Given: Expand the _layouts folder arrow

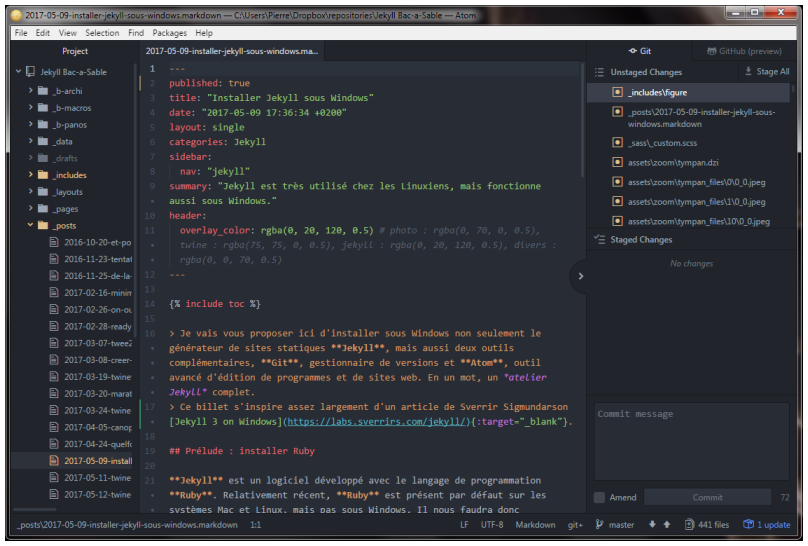Looking at the screenshot, I should point(30,192).
